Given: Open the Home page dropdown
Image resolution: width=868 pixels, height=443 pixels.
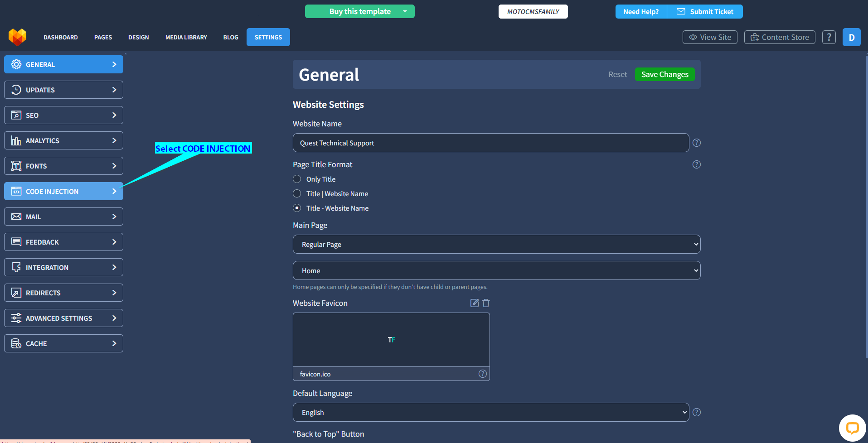Looking at the screenshot, I should point(497,270).
